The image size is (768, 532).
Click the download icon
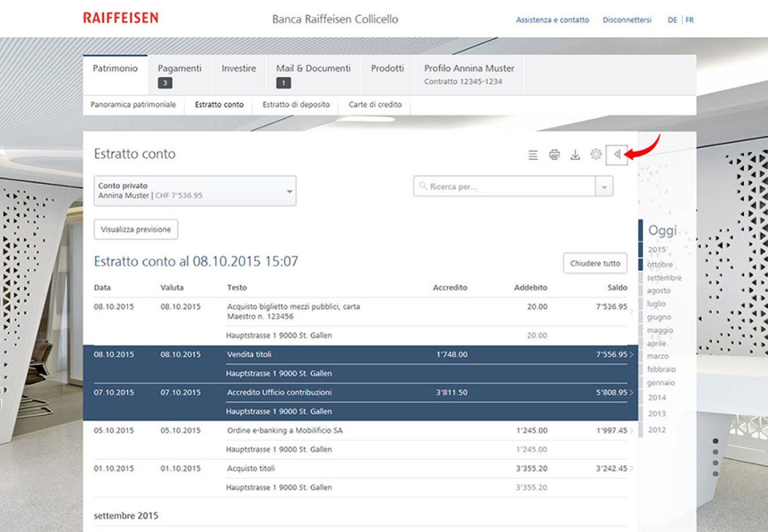click(575, 155)
